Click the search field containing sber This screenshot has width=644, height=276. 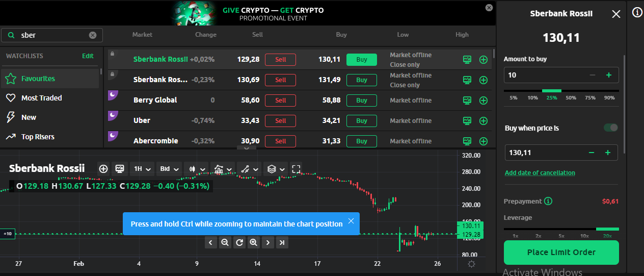point(52,35)
